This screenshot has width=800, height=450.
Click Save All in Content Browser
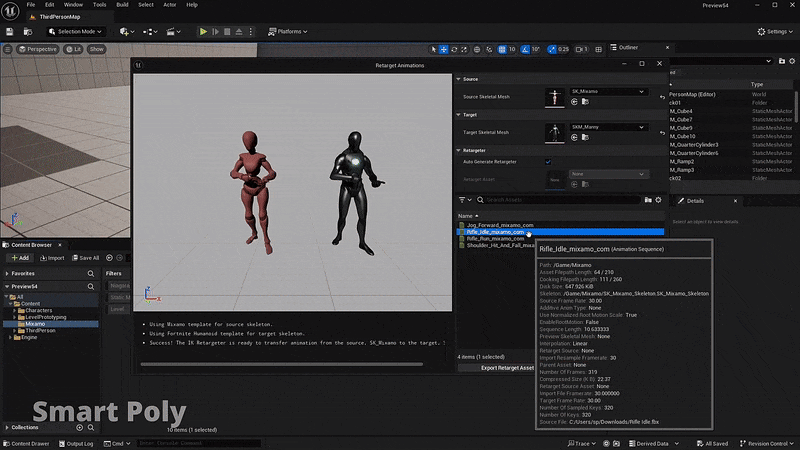86,258
